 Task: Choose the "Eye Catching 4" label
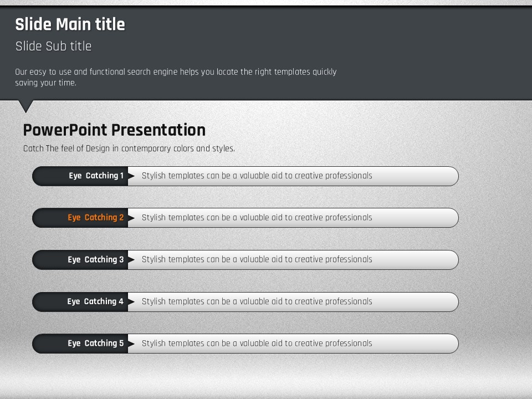(x=95, y=301)
